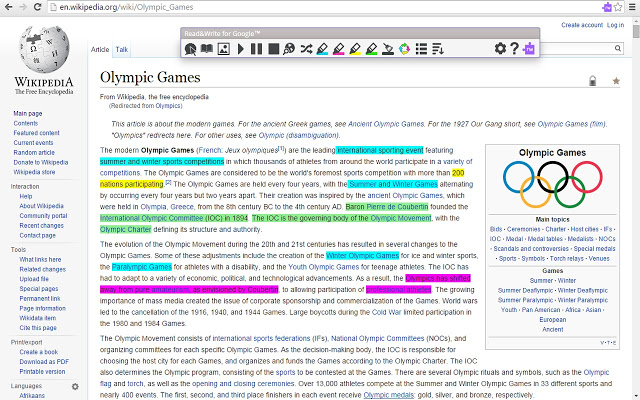Screen dimensions: 640x400
Task: Open Featured content in the sidebar
Action: tap(36, 133)
